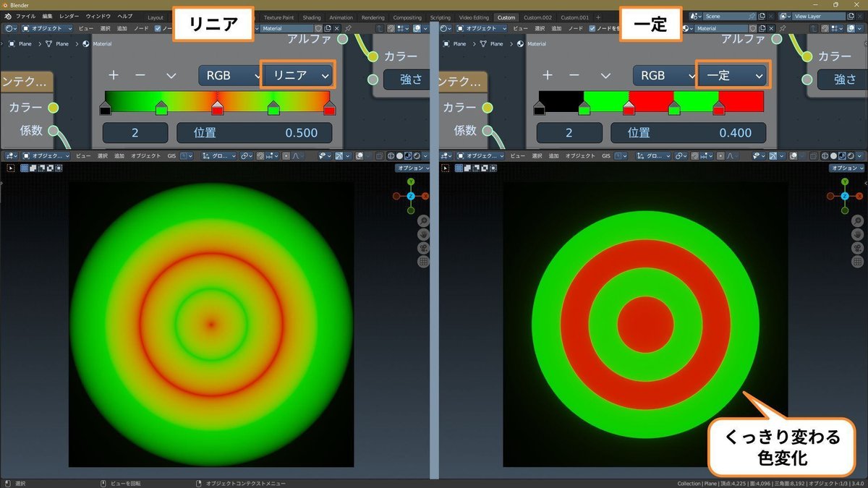Open レンダー menu
Screen dimensions: 868x488
pyautogui.click(x=69, y=16)
